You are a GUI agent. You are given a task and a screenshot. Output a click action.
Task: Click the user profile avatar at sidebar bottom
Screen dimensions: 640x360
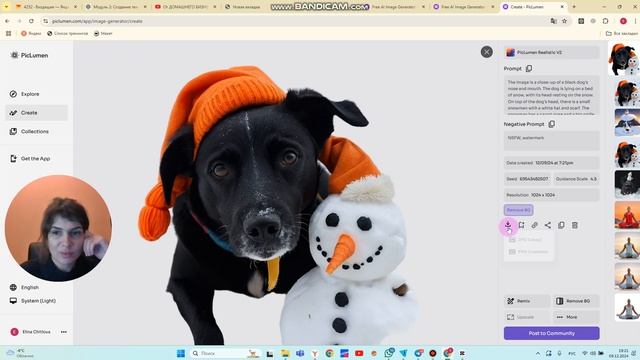(x=14, y=332)
